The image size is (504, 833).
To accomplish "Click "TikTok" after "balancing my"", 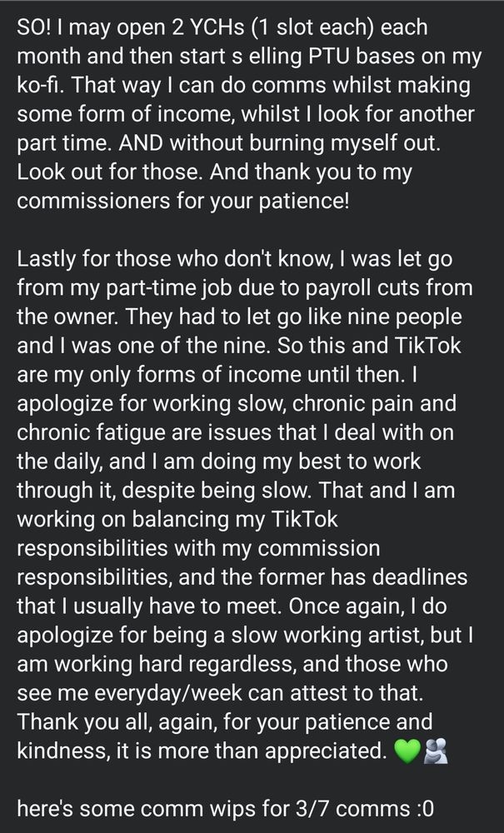I will coord(304,518).
